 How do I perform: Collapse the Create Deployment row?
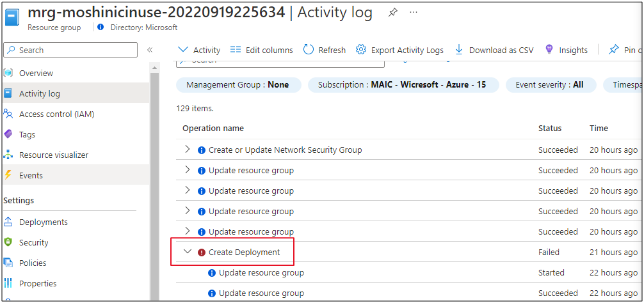point(188,252)
